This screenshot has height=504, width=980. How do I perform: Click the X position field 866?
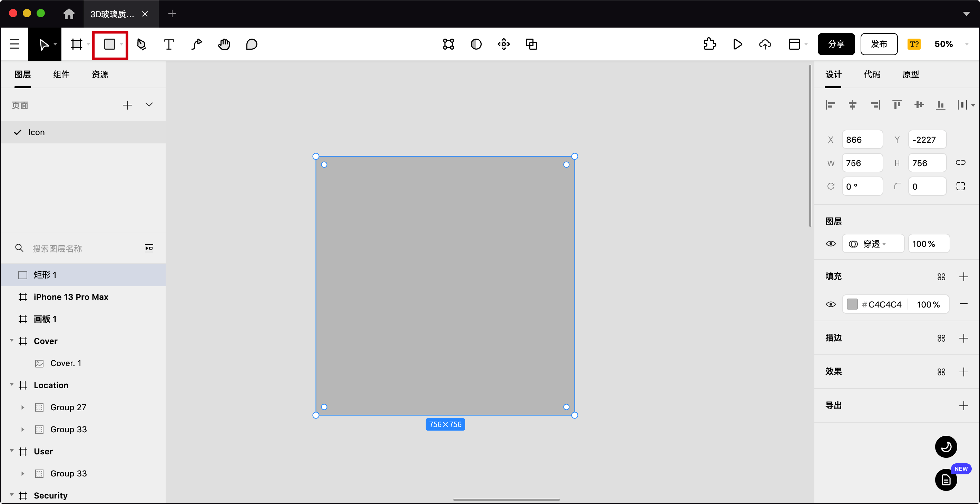pyautogui.click(x=862, y=140)
